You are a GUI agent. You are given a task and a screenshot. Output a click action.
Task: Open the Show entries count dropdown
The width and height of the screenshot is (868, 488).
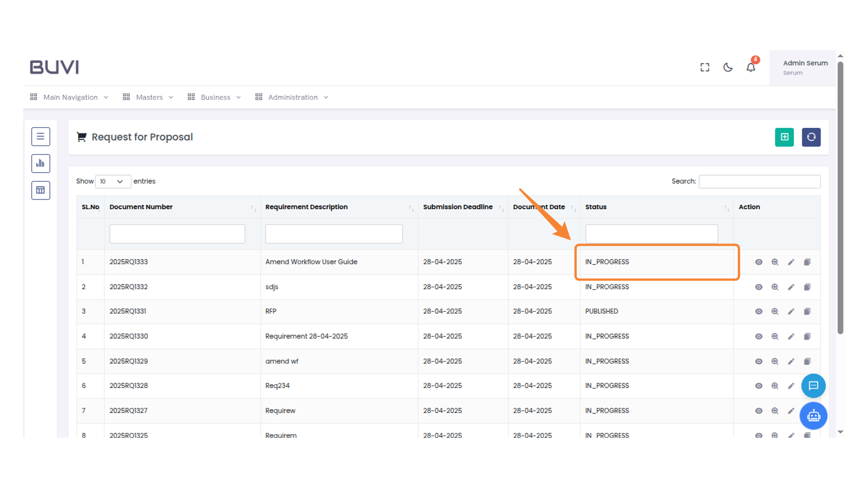pyautogui.click(x=113, y=181)
